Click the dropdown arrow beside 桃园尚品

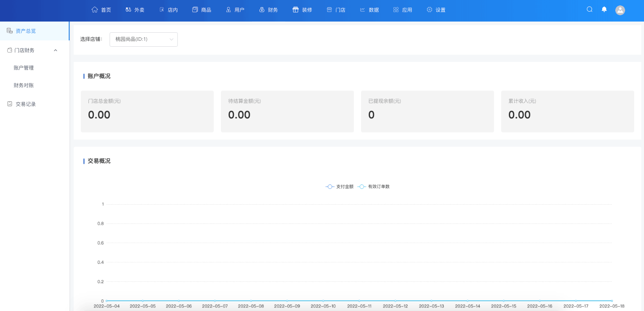tap(172, 39)
